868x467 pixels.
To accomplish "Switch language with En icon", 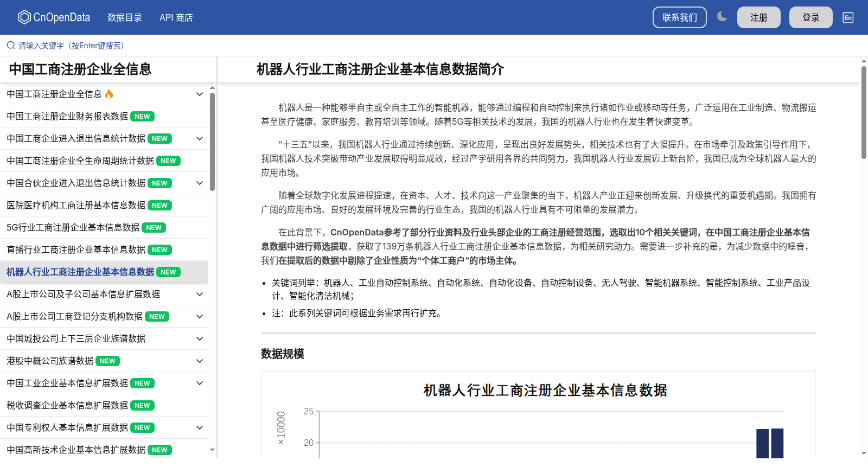I will [x=848, y=17].
